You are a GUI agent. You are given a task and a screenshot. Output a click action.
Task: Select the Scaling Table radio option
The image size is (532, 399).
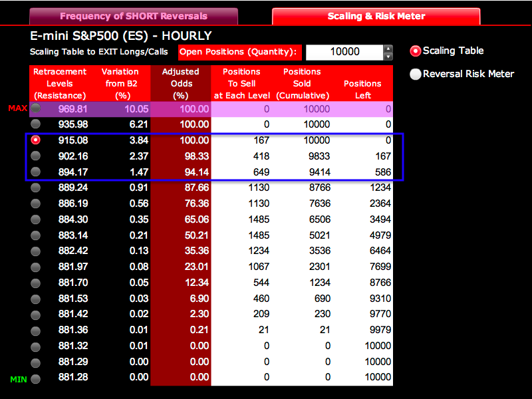click(x=416, y=51)
